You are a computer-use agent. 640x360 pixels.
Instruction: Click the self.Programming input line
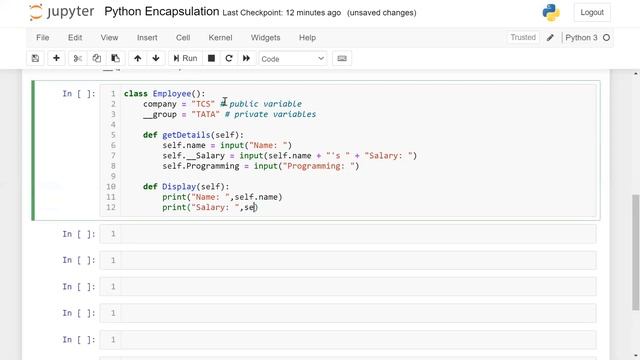[x=260, y=166]
